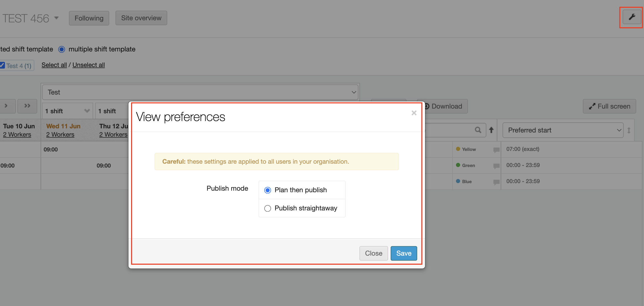The height and width of the screenshot is (306, 644).
Task: Select Publish straightaway option
Action: click(x=268, y=208)
